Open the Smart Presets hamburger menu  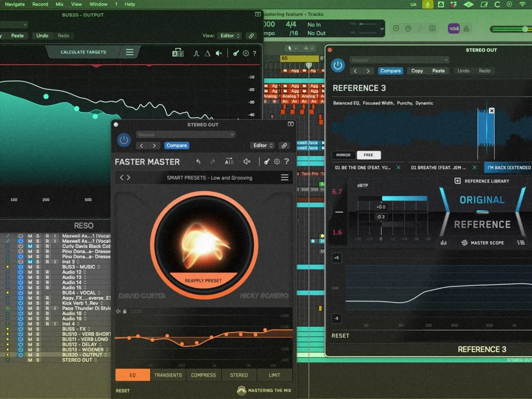(x=284, y=177)
